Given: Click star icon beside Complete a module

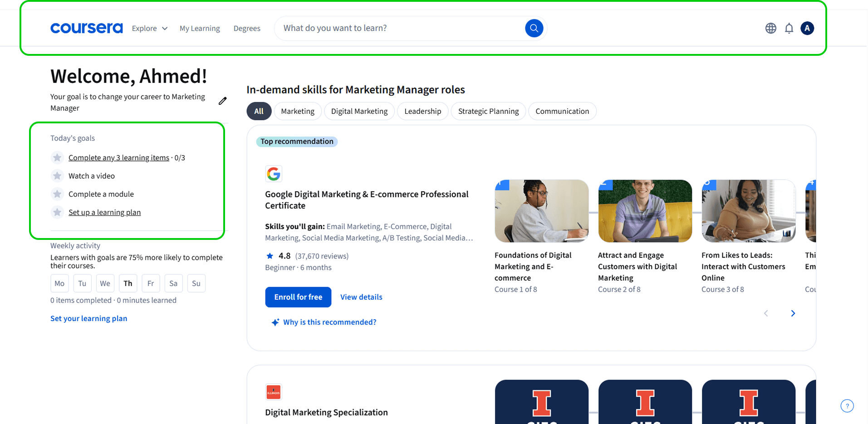Looking at the screenshot, I should (x=57, y=194).
